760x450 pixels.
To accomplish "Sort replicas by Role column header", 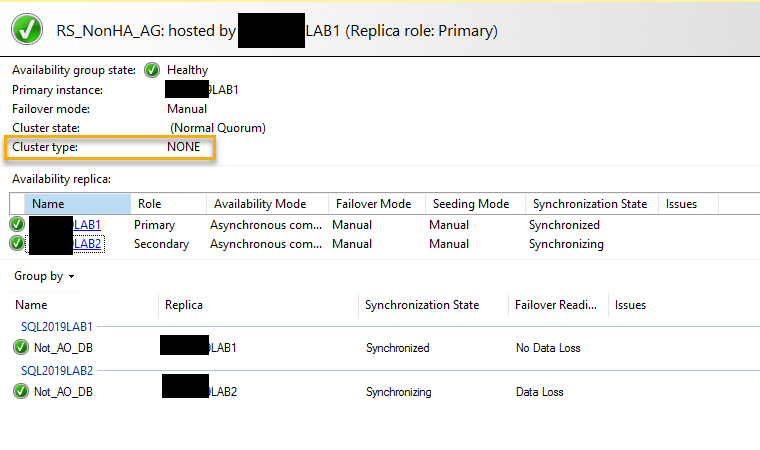I will point(149,204).
